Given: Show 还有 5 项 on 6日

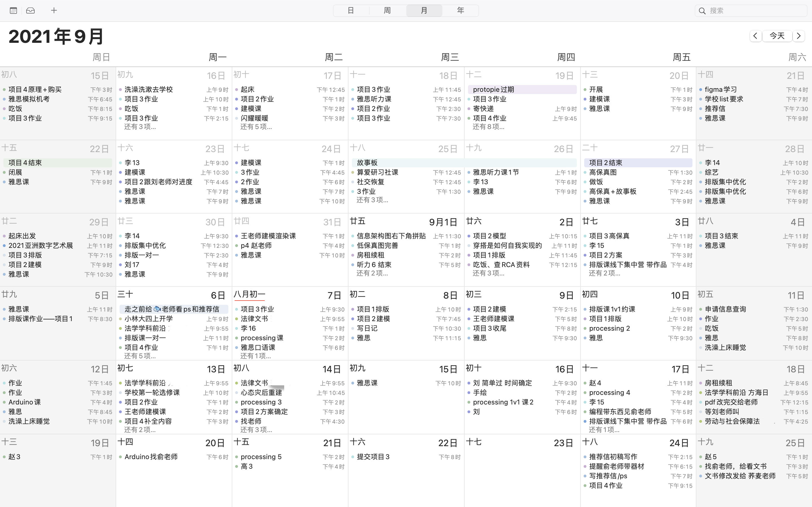Looking at the screenshot, I should 140,356.
